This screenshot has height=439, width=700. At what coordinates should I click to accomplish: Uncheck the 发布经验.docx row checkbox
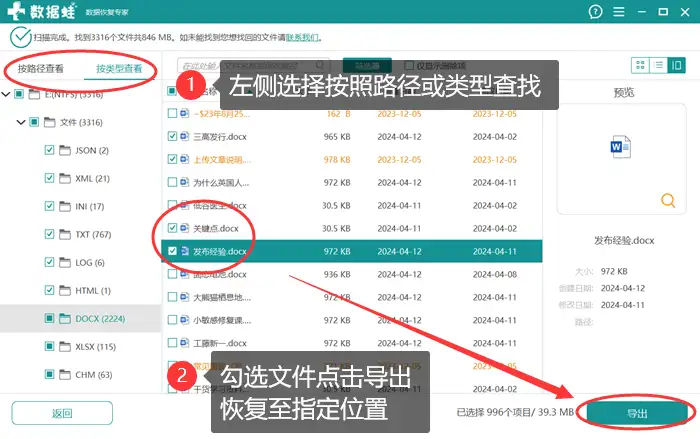coord(172,251)
